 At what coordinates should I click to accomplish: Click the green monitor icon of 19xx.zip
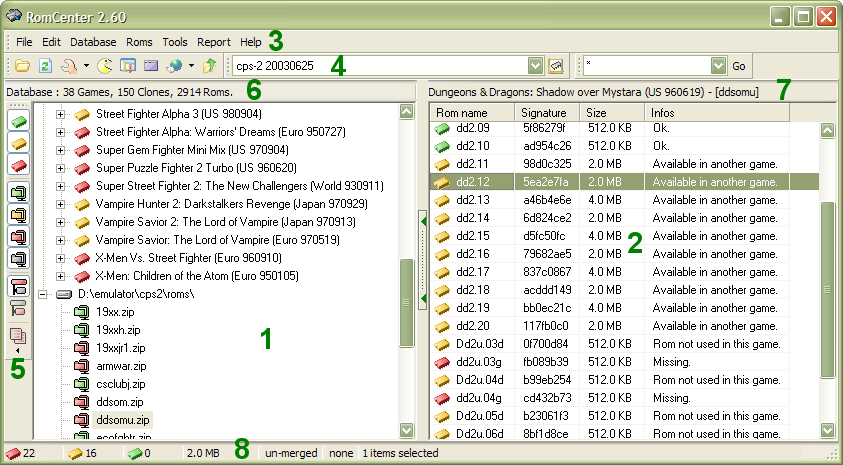82,312
